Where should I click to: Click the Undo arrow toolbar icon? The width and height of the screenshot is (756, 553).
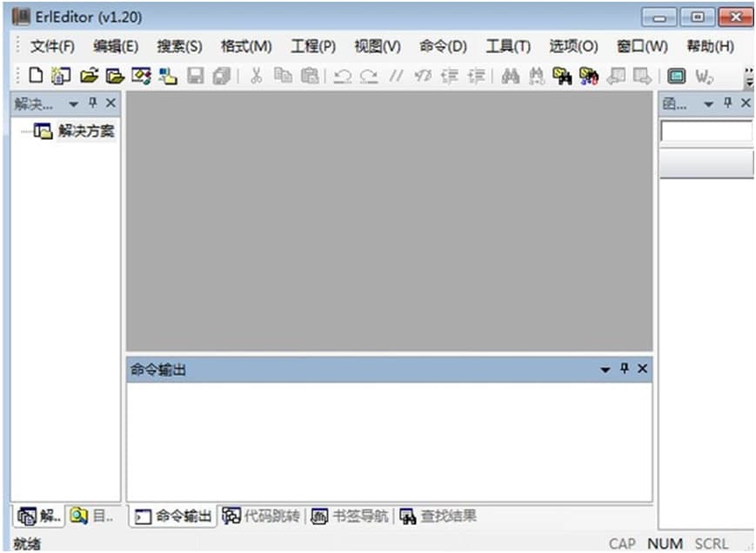[341, 77]
